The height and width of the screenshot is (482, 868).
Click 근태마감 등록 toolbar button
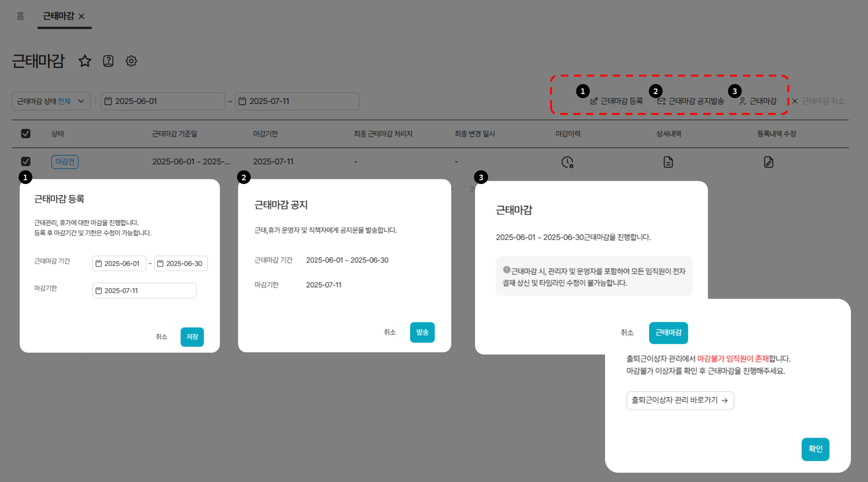[617, 101]
